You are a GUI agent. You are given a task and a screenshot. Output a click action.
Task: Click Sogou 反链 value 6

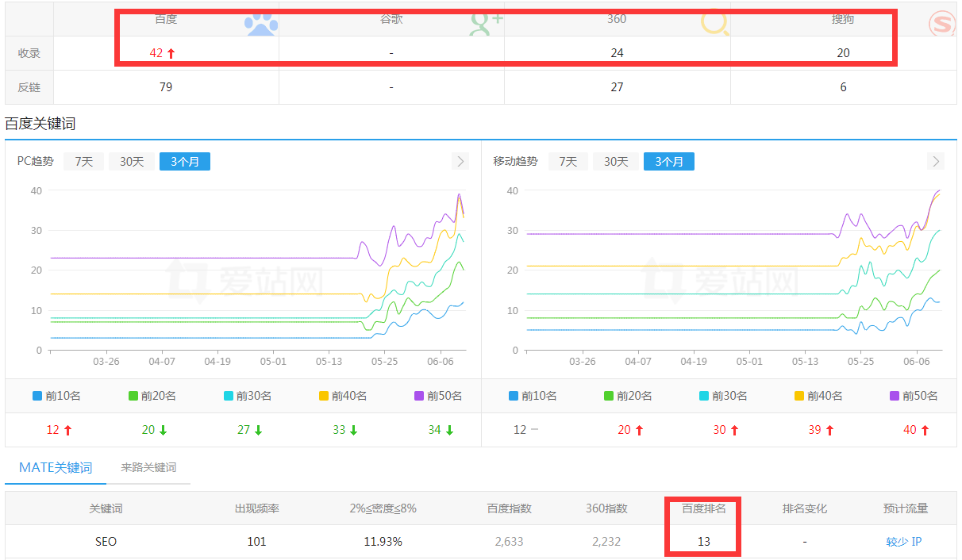tap(843, 87)
